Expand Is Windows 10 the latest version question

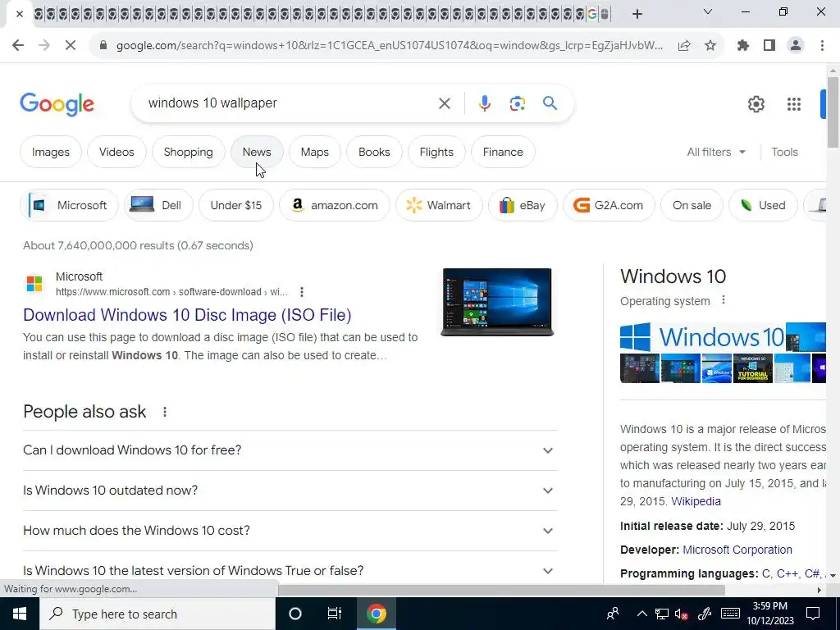pyautogui.click(x=290, y=571)
